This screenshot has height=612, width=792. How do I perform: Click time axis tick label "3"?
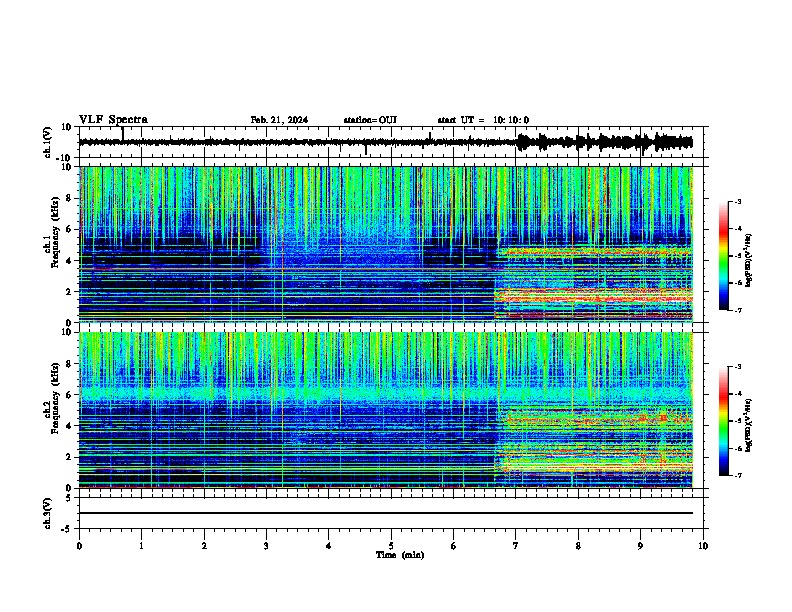tap(266, 546)
